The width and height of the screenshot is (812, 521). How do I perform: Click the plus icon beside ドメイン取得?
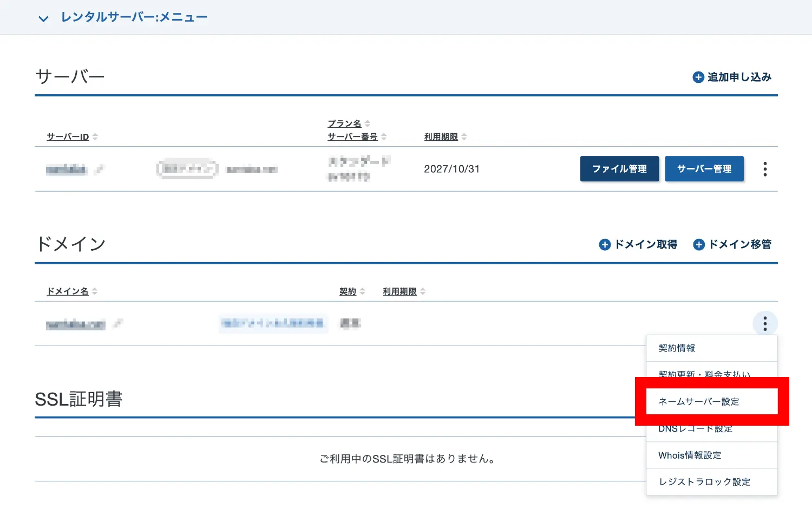tap(605, 245)
